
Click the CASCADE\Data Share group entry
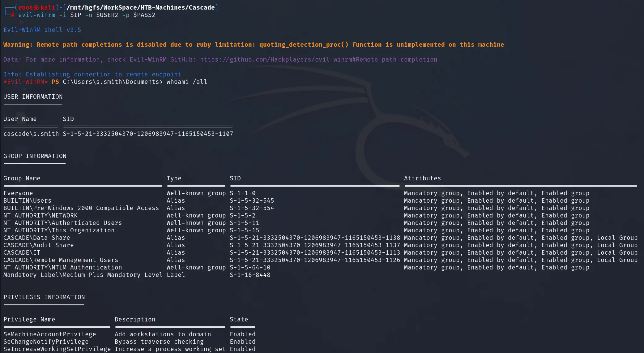(36, 238)
